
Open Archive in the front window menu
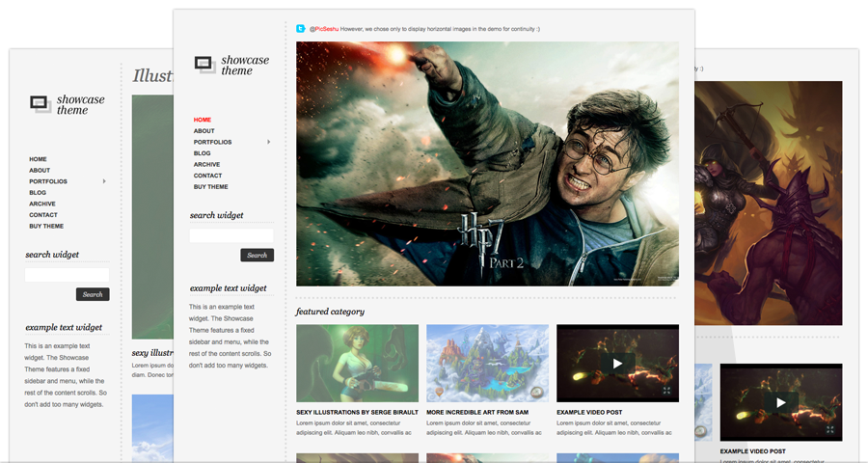click(206, 165)
